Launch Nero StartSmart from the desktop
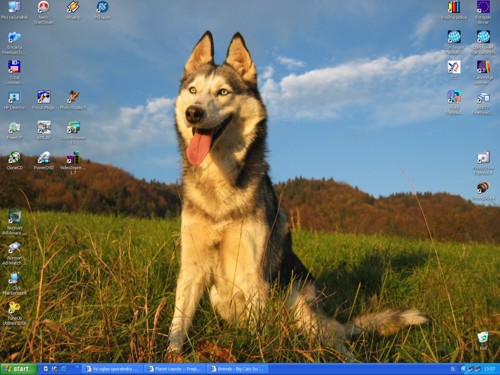Image resolution: width=500 pixels, height=375 pixels. pos(43,7)
